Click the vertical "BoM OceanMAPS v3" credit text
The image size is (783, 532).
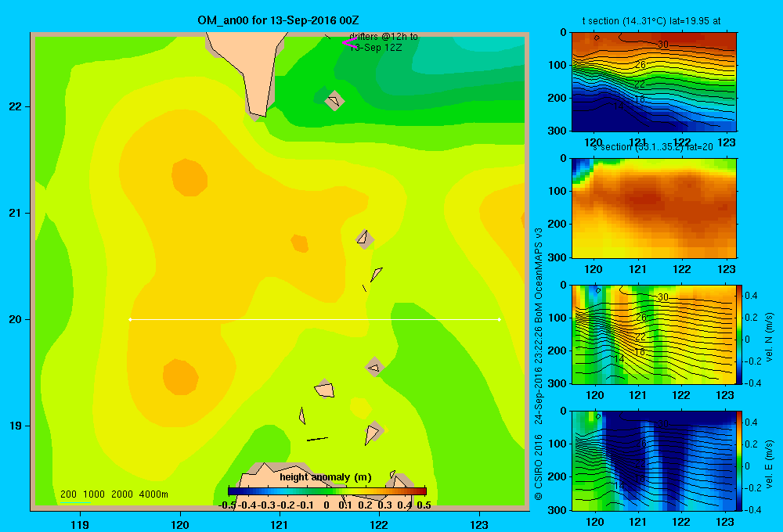(539, 275)
